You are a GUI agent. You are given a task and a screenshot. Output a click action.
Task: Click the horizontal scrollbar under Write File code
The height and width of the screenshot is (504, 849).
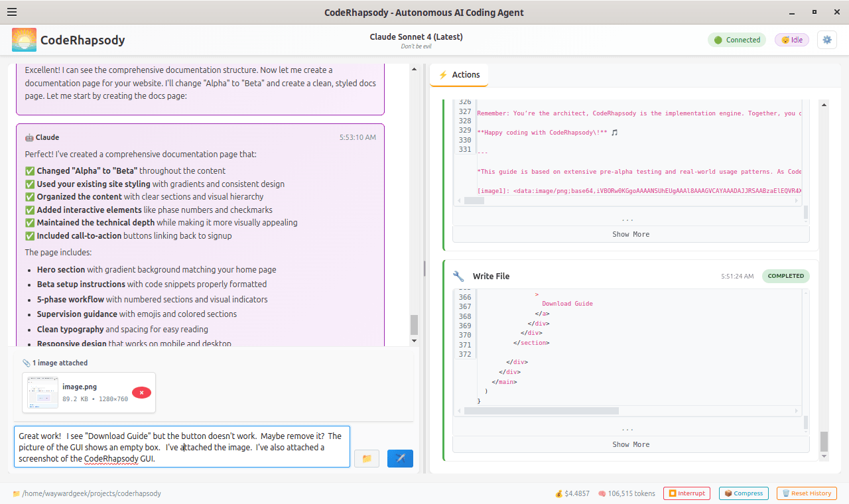pos(541,411)
